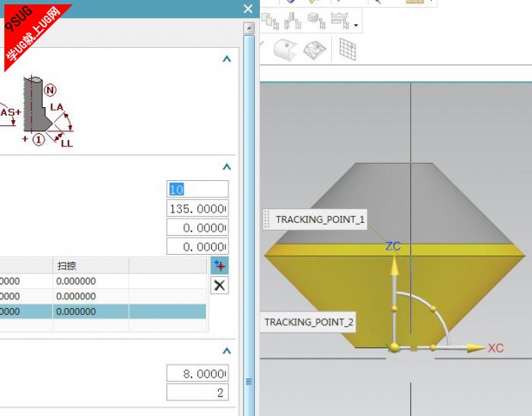The image size is (532, 416).
Task: Click the add tracking point icon
Action: click(x=220, y=265)
